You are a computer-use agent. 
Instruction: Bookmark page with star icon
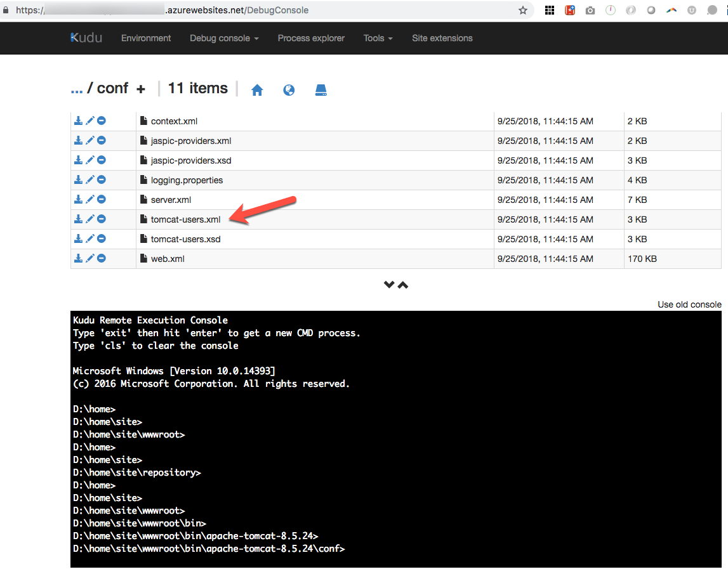click(x=523, y=10)
